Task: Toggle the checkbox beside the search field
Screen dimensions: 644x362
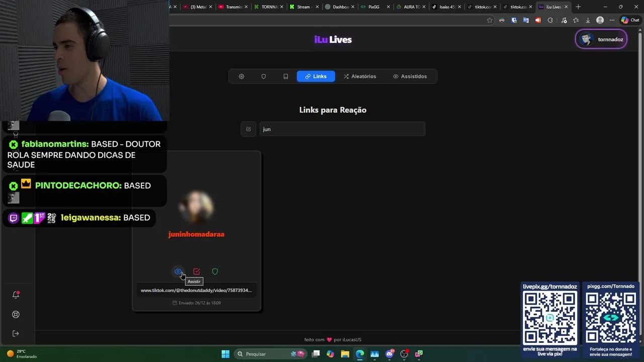Action: (x=249, y=129)
